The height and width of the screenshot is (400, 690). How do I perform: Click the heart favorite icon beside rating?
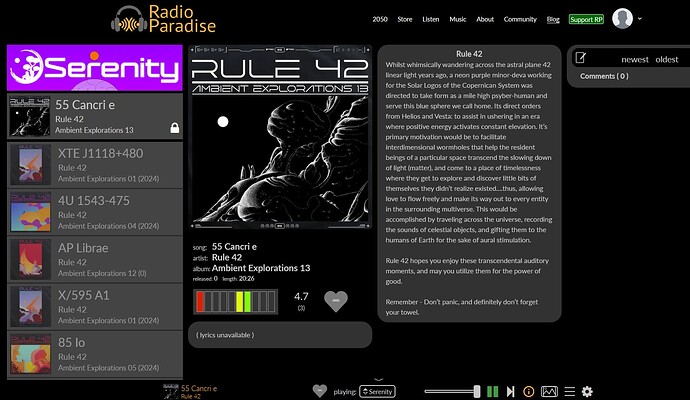tap(337, 301)
